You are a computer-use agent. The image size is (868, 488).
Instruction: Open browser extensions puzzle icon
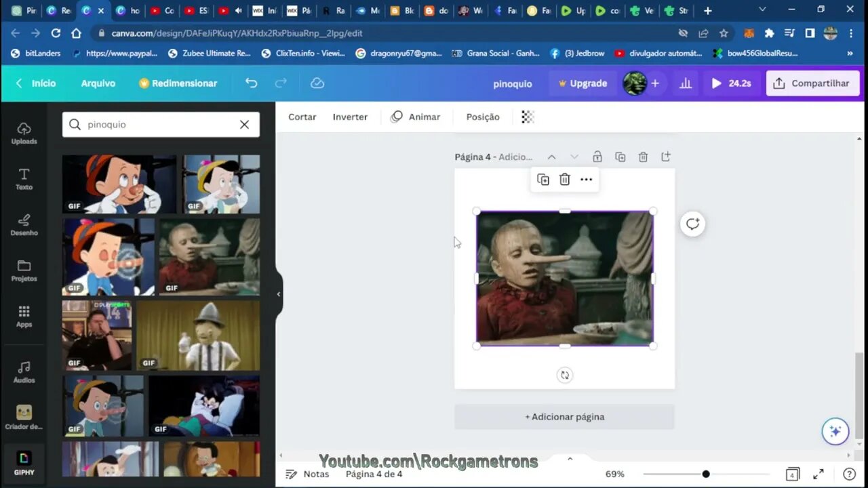coord(769,33)
